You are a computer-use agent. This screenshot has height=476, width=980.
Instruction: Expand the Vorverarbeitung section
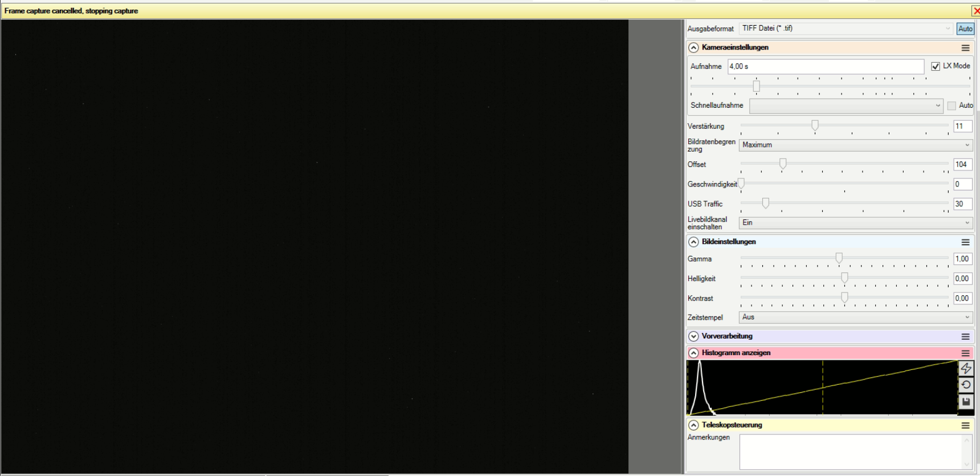click(693, 336)
